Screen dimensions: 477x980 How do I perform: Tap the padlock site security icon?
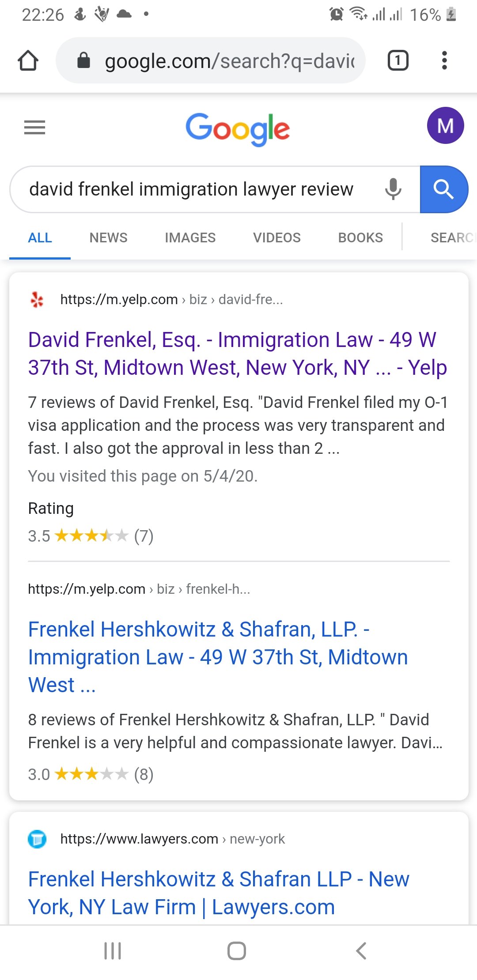(83, 60)
